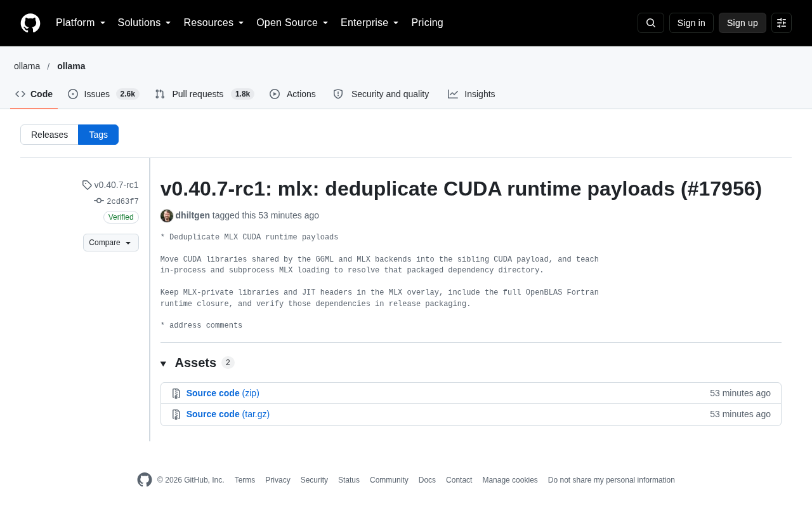Open the dhiltgen profile link
812x508 pixels.
pyautogui.click(x=193, y=215)
